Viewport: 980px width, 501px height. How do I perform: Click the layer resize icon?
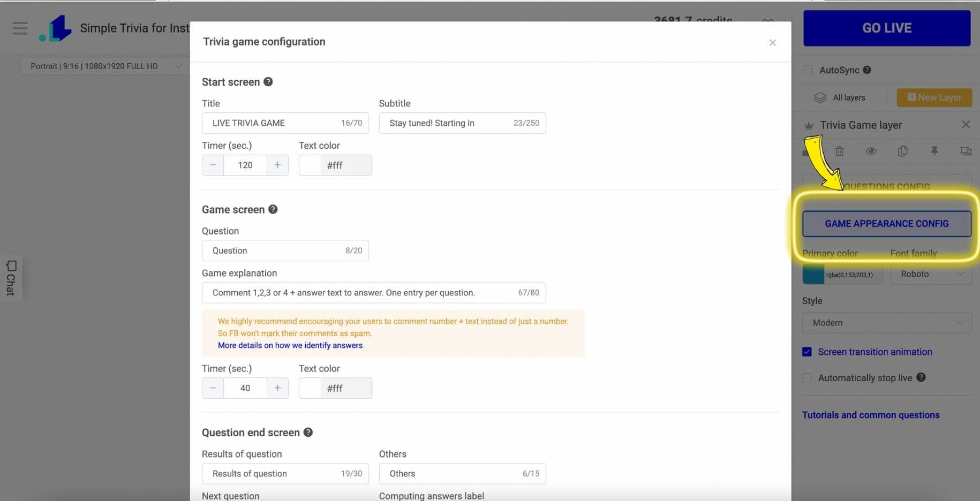coord(966,151)
